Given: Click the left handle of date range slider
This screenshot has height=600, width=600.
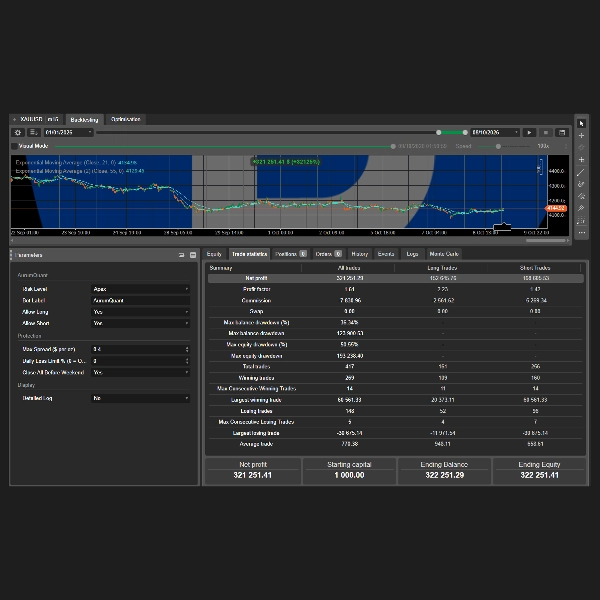Looking at the screenshot, I should click(439, 132).
